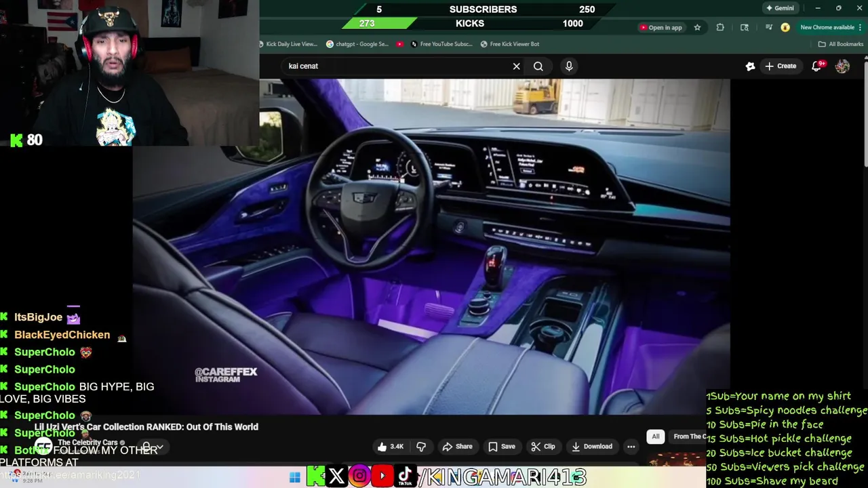This screenshot has height=488, width=868.
Task: Click the Windows Start button
Action: (x=294, y=478)
